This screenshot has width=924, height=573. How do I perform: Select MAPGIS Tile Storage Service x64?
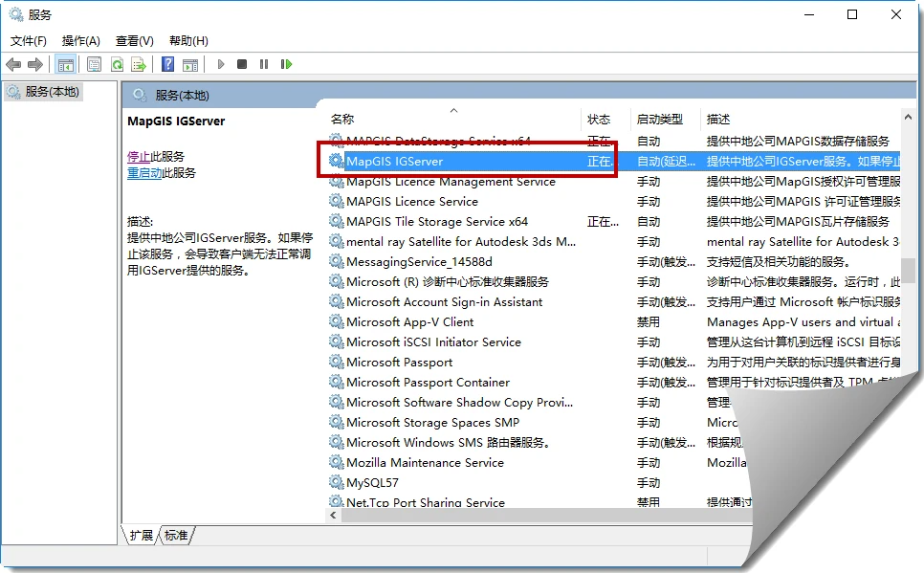click(x=437, y=221)
